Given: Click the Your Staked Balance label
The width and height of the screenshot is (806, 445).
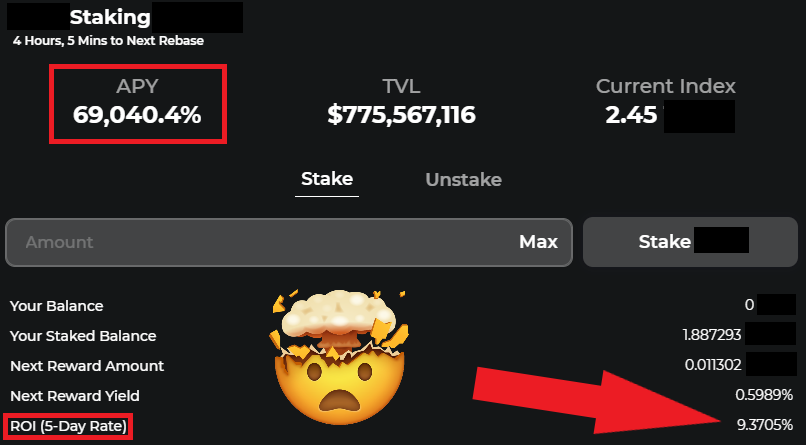Looking at the screenshot, I should [83, 336].
